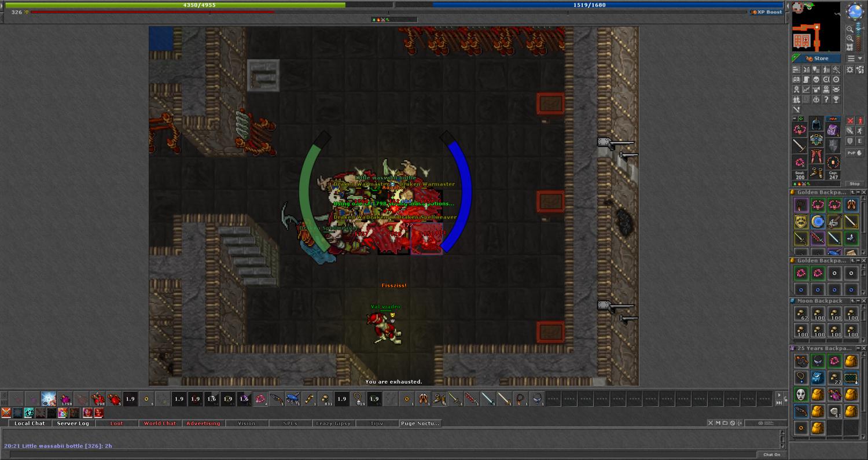
Task: Open the Crazy Gipsy chat tab
Action: click(333, 424)
